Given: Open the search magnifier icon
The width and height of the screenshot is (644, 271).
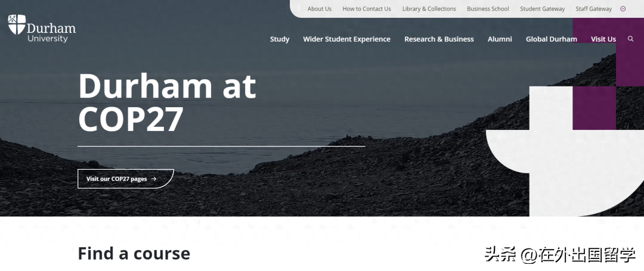Looking at the screenshot, I should click(x=630, y=39).
